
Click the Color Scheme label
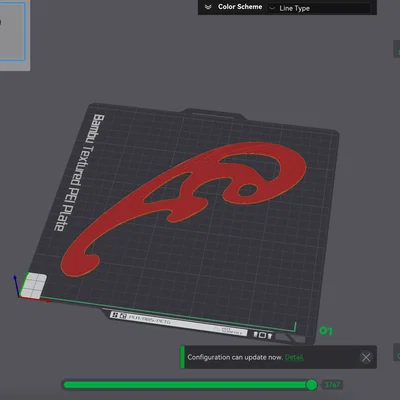[x=240, y=7]
